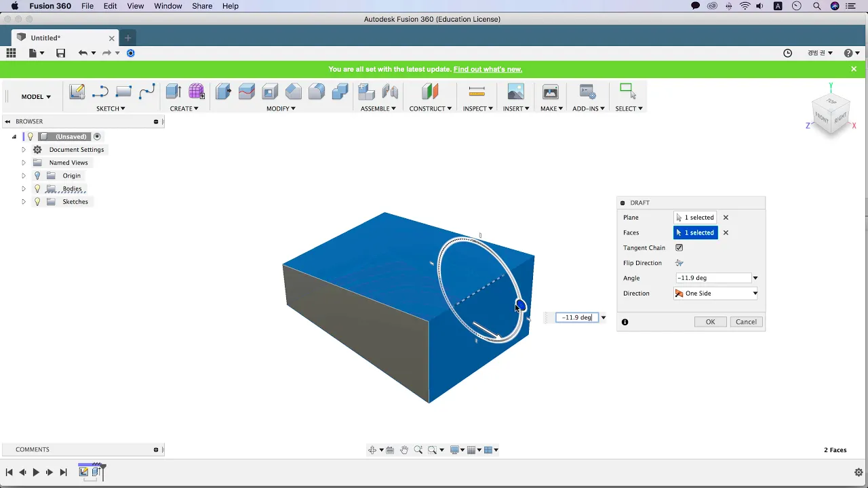Select the Shell modify tool

(270, 91)
